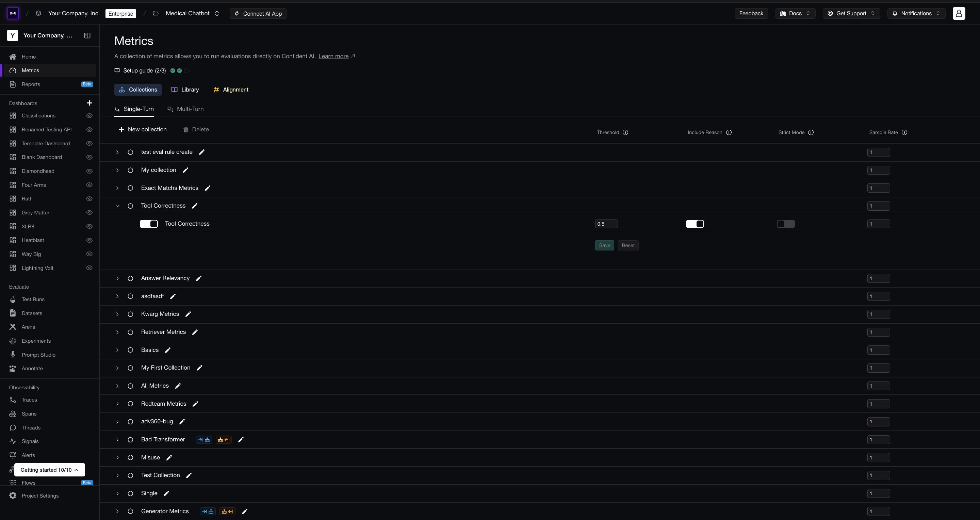Edit name of My collection
Image resolution: width=980 pixels, height=520 pixels.
pyautogui.click(x=186, y=170)
